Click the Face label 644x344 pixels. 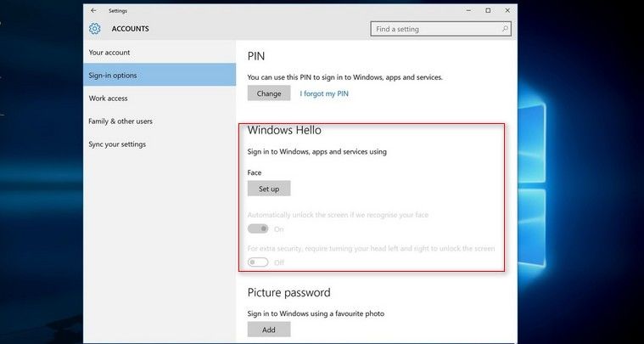coord(255,172)
